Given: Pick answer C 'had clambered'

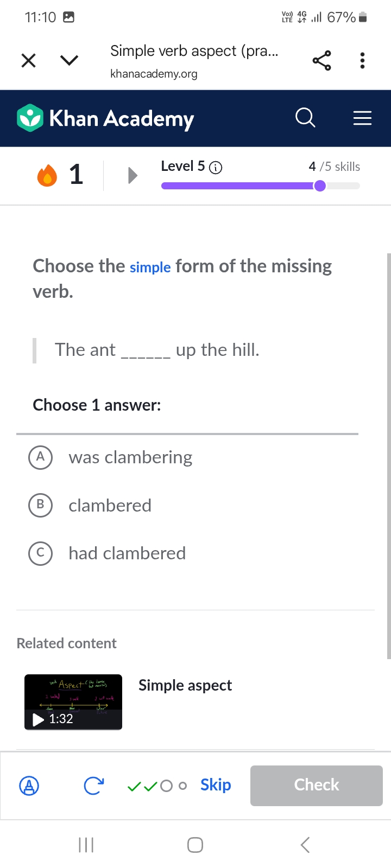Looking at the screenshot, I should click(x=40, y=553).
